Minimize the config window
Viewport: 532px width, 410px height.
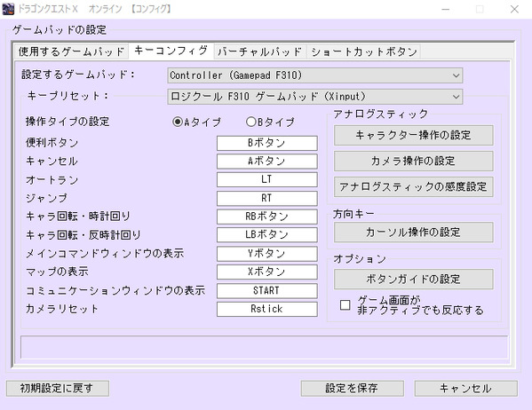click(446, 9)
